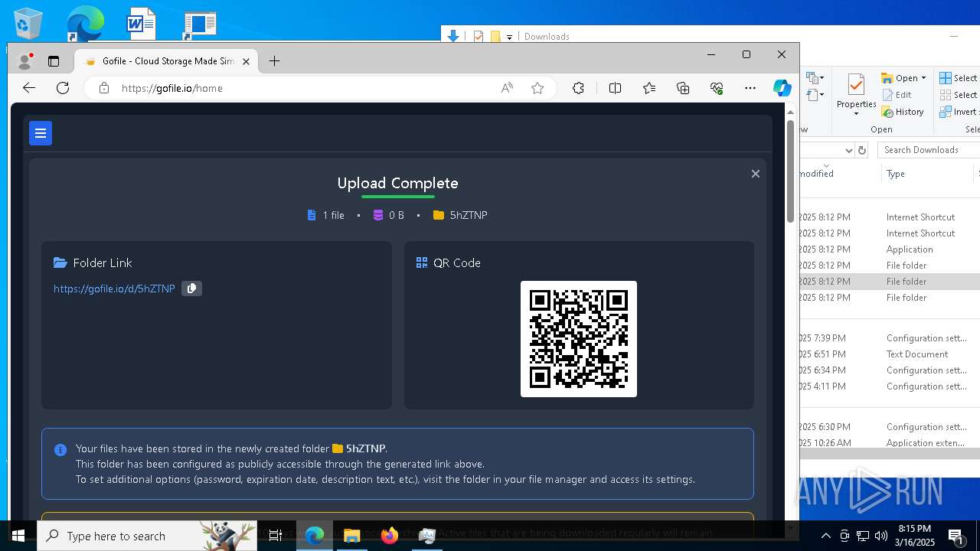Open the Gofile hamburger menu
The width and height of the screenshot is (980, 551).
[x=41, y=133]
